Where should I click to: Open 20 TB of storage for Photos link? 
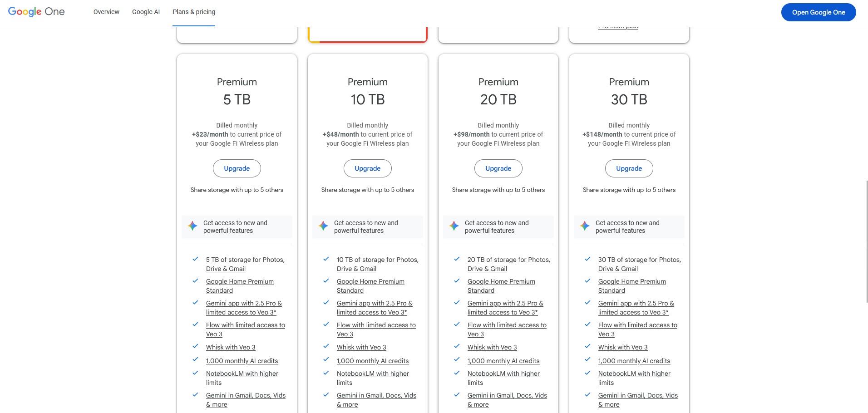508,260
